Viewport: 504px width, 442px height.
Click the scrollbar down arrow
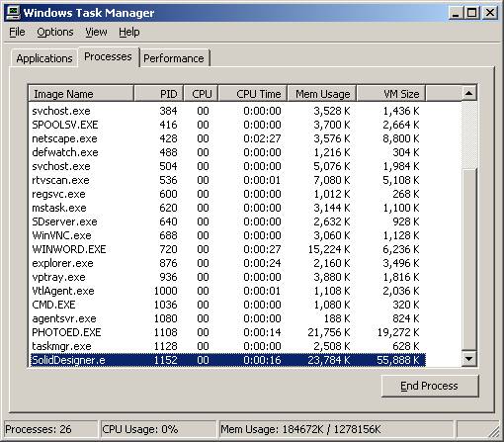(468, 359)
